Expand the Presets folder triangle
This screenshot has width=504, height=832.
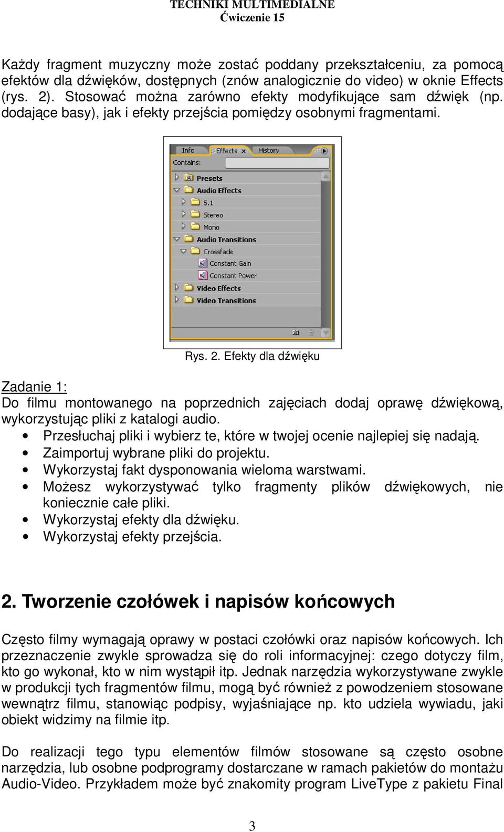pyautogui.click(x=177, y=178)
